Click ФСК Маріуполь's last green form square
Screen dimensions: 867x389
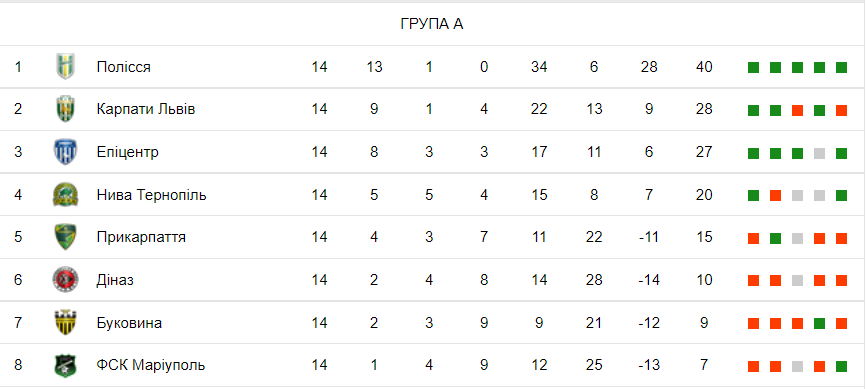click(842, 366)
